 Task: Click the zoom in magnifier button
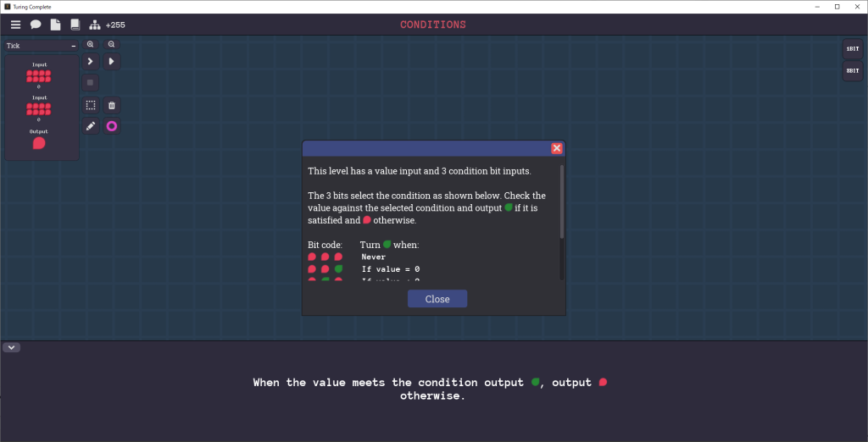[91, 44]
